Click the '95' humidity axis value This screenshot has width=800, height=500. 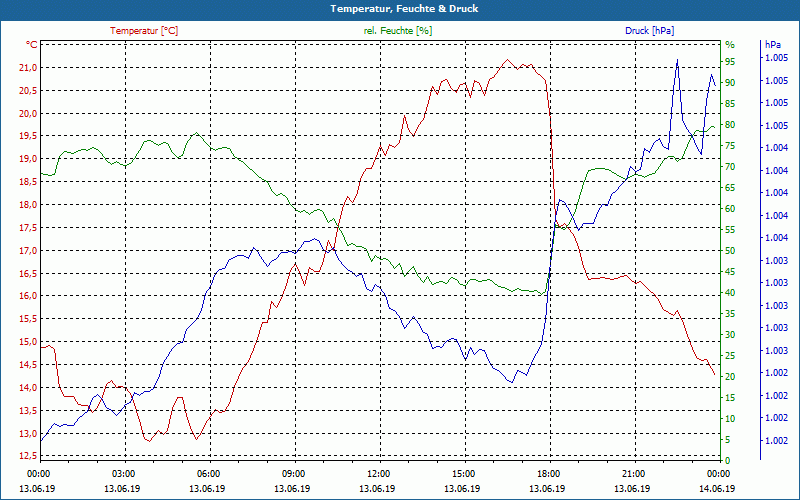(x=730, y=62)
